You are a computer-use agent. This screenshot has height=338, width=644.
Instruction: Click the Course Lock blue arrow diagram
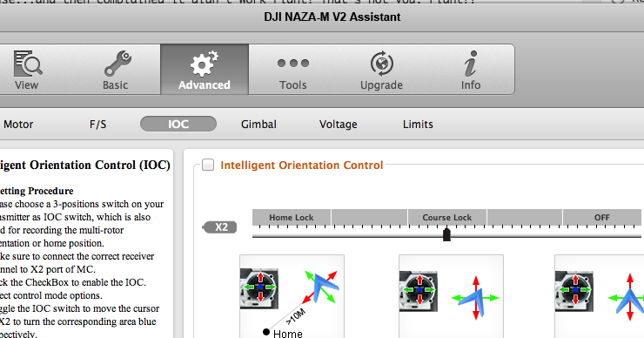[x=475, y=298]
